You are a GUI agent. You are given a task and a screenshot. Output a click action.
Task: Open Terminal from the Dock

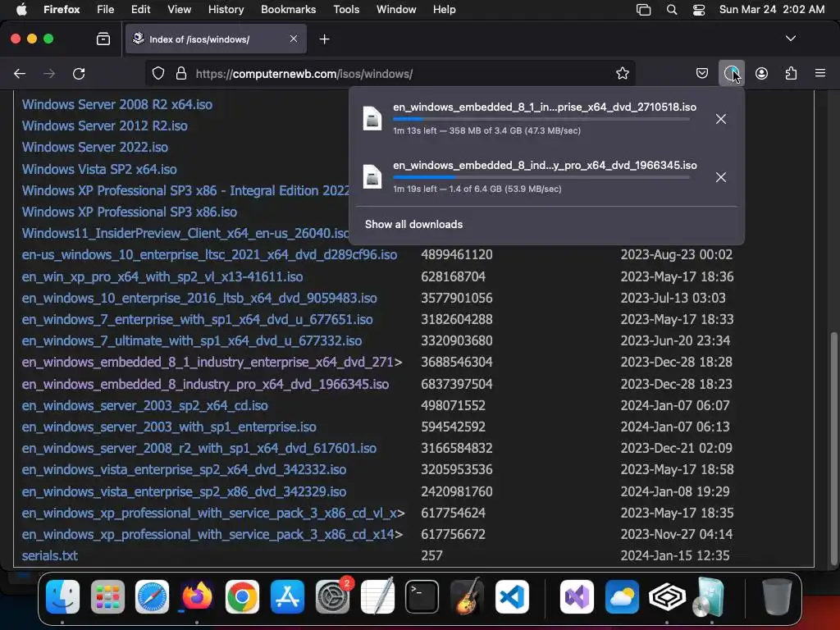(x=422, y=596)
